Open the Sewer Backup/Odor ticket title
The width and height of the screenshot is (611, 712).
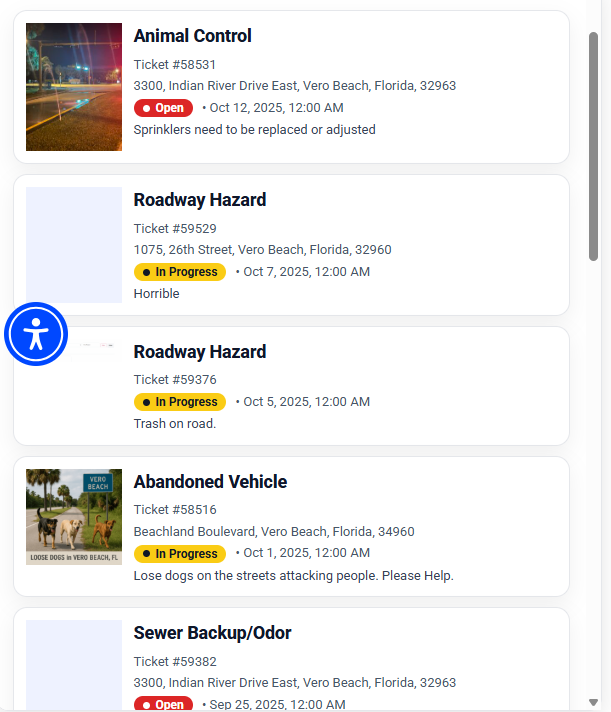[212, 633]
